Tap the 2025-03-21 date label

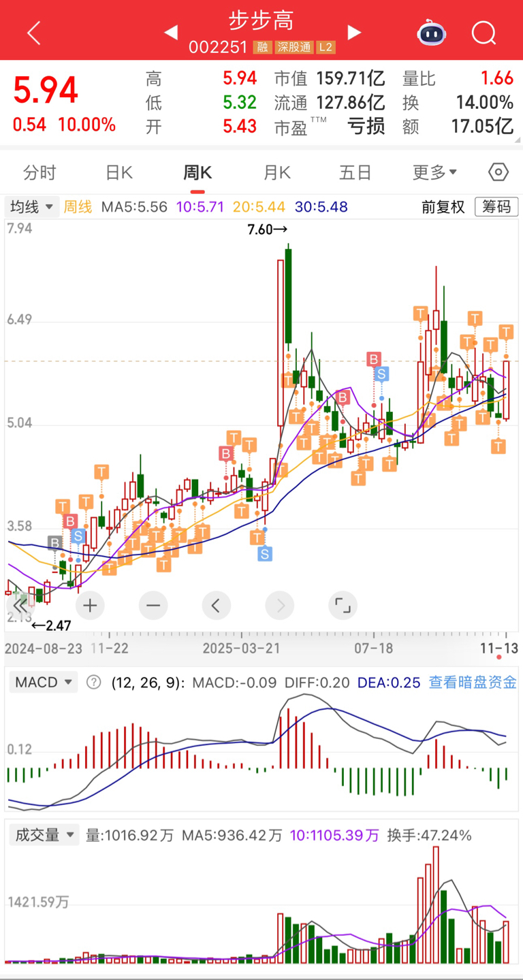click(x=242, y=649)
